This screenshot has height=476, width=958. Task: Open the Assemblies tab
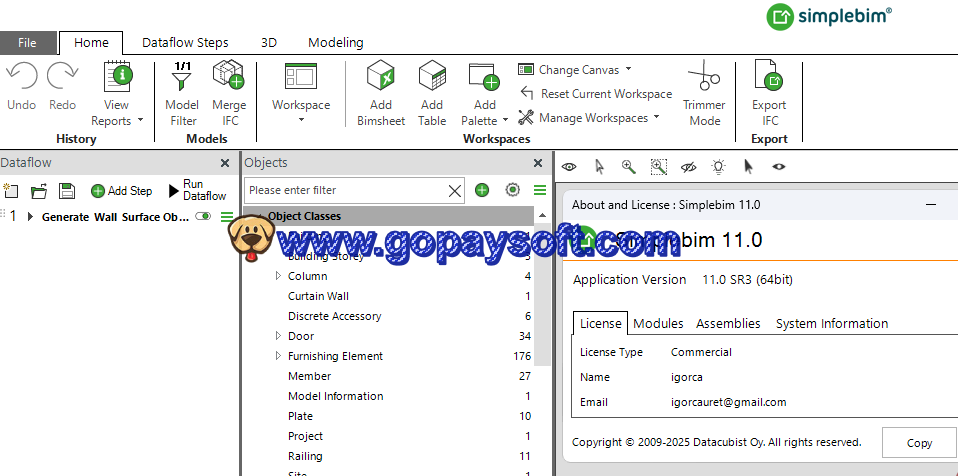[728, 323]
